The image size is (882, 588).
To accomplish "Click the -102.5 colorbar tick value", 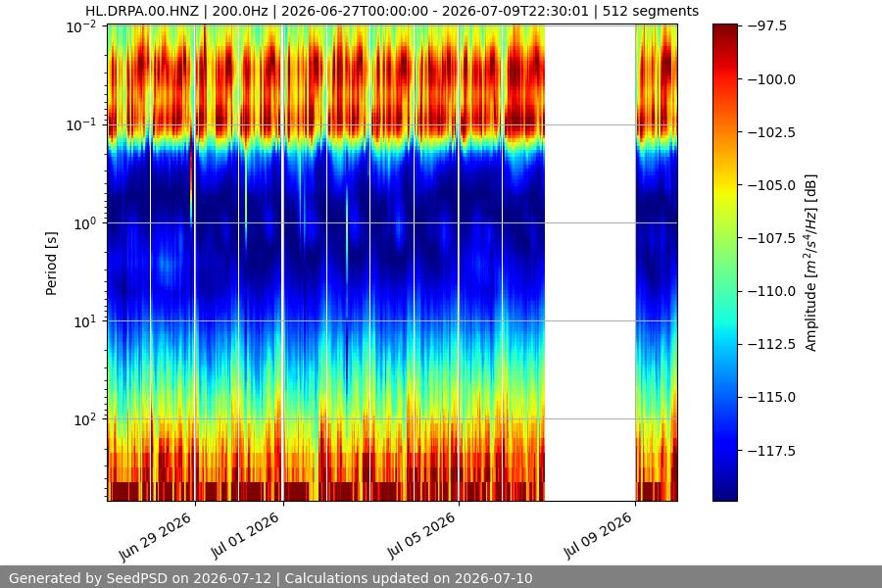I will click(772, 132).
